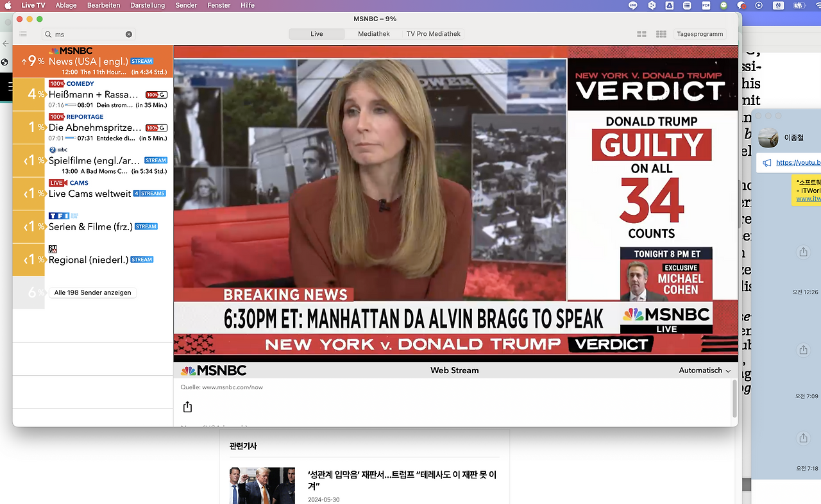Share the chat message sent at 오전 7:18
The width and height of the screenshot is (821, 504).
tap(803, 438)
